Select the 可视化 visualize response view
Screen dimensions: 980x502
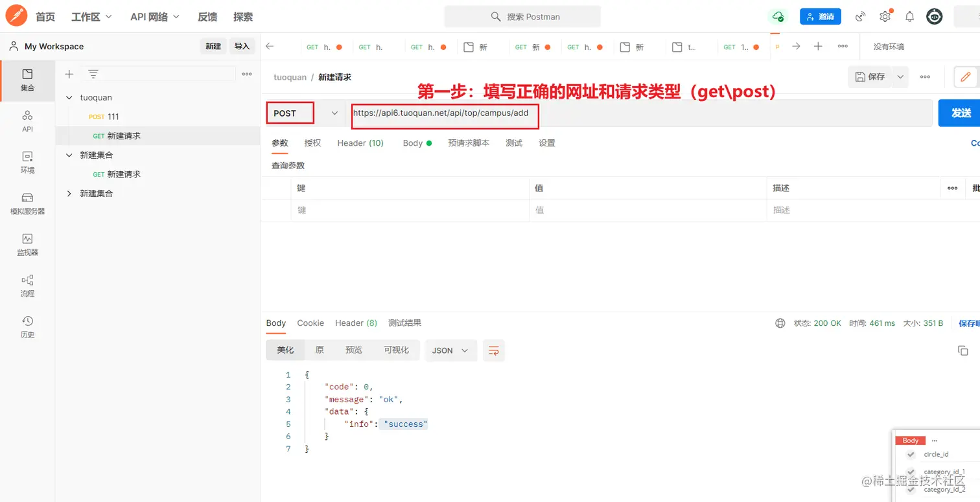coord(396,350)
